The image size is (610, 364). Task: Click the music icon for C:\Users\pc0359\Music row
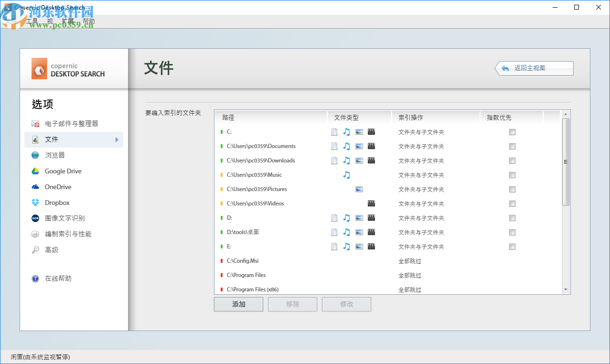(x=346, y=175)
